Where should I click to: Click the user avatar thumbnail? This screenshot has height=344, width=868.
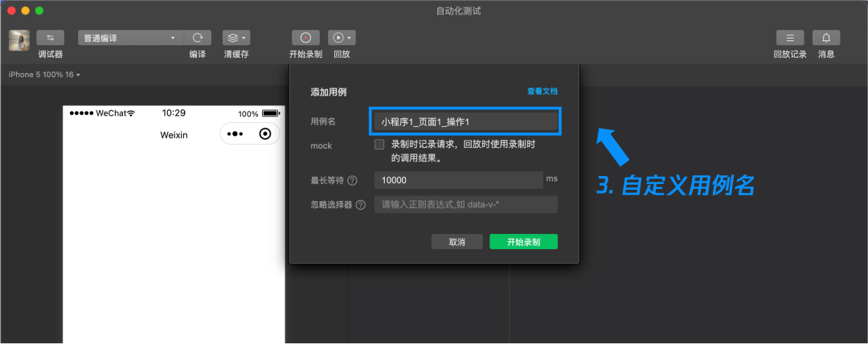(19, 40)
